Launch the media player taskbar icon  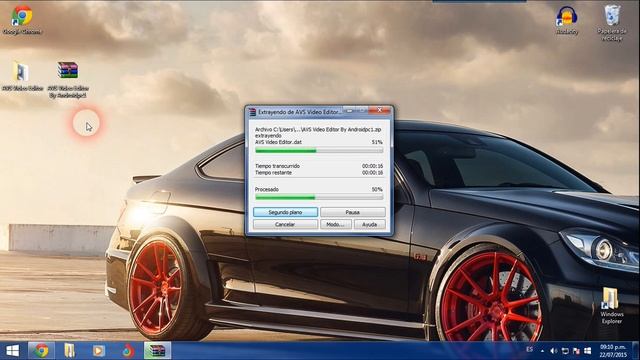pyautogui.click(x=98, y=351)
